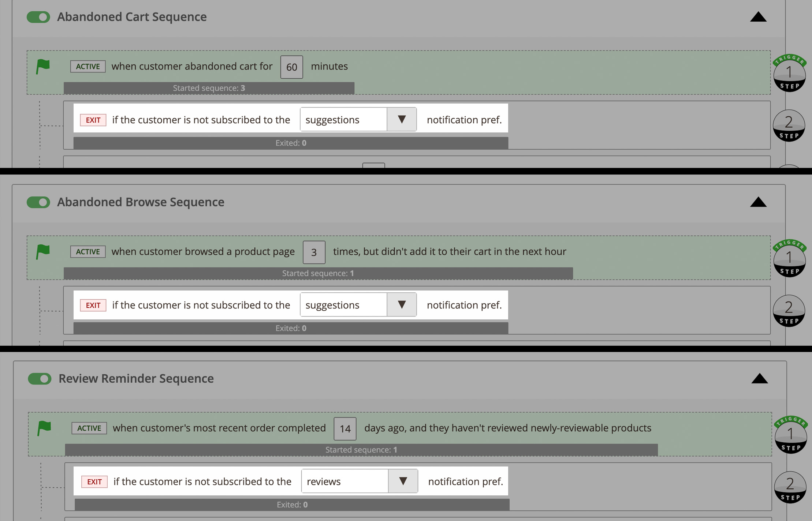
Task: Click the ACTIVE label on the Abandoned Browse trigger
Action: tap(88, 252)
